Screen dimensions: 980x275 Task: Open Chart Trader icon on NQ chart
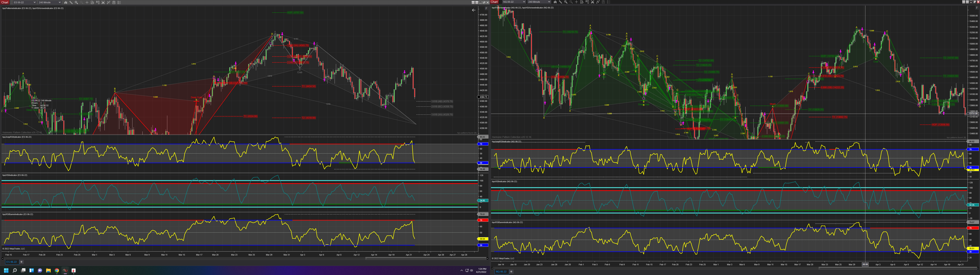[x=587, y=2]
